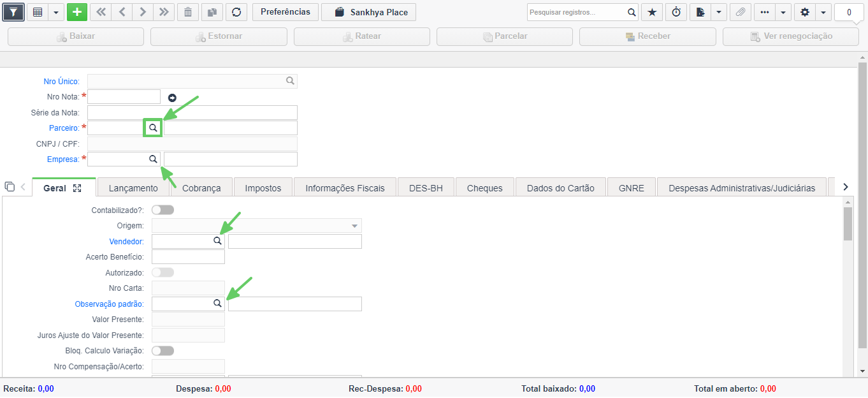Click the magnifier in Pesquisar registros
Image resolution: width=868 pixels, height=398 pixels.
pos(632,12)
